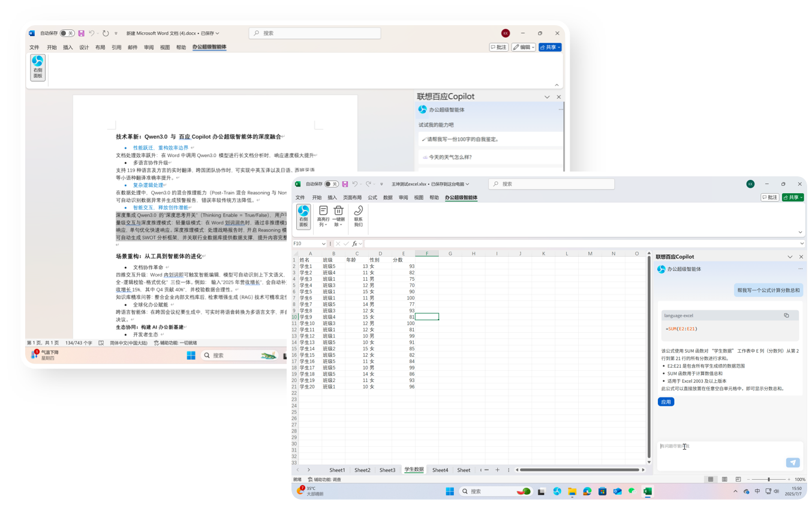Open Word Copilot pane options dropdown
812x505 pixels.
(x=547, y=97)
